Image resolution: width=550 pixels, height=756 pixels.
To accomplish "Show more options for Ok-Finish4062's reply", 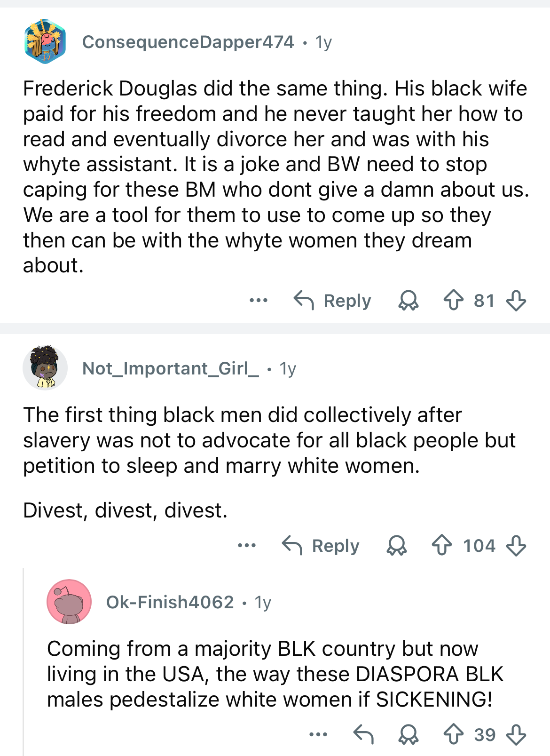I will coord(318,734).
